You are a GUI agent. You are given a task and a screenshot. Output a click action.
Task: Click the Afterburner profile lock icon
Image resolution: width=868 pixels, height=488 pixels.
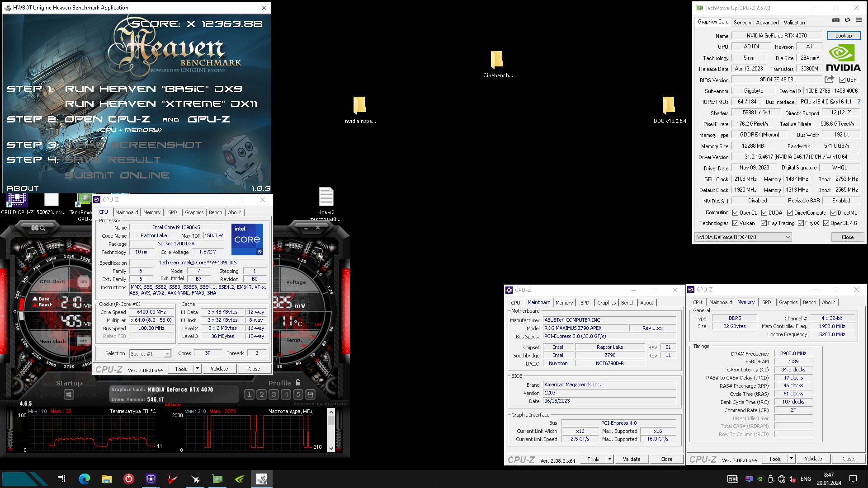tap(297, 382)
